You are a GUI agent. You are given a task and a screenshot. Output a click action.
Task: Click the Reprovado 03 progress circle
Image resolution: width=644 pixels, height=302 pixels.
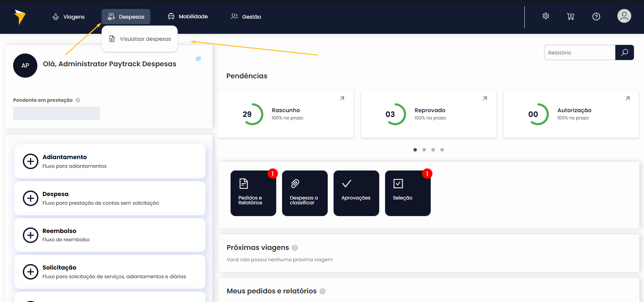[395, 114]
